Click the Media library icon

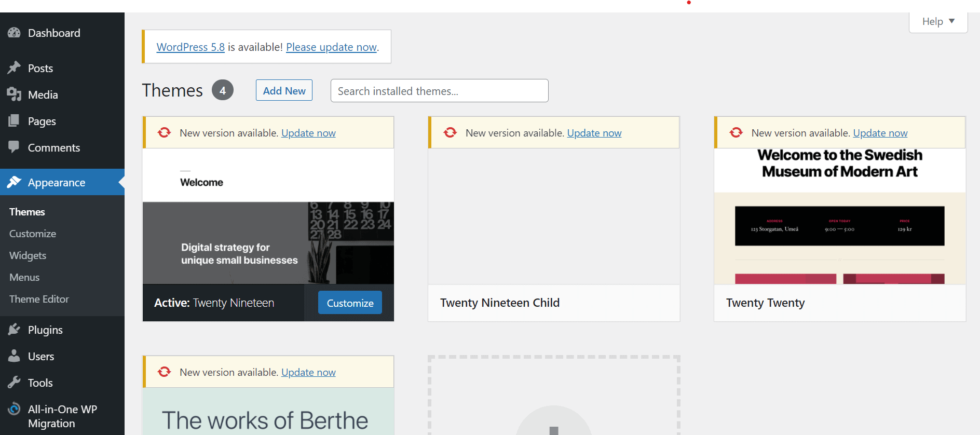point(14,94)
